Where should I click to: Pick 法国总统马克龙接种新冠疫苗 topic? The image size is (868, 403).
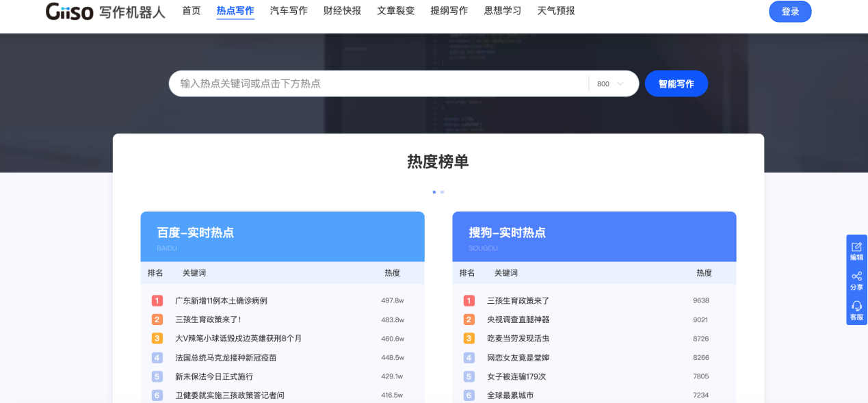pyautogui.click(x=226, y=358)
